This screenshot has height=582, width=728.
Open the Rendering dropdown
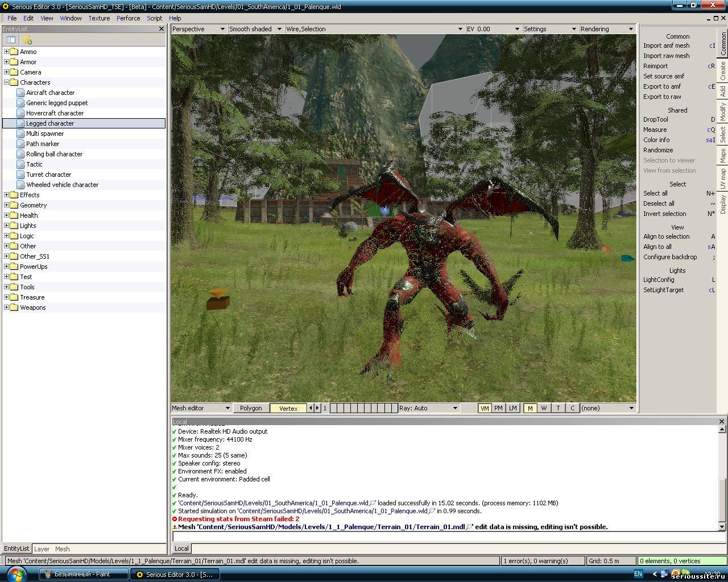[607, 29]
